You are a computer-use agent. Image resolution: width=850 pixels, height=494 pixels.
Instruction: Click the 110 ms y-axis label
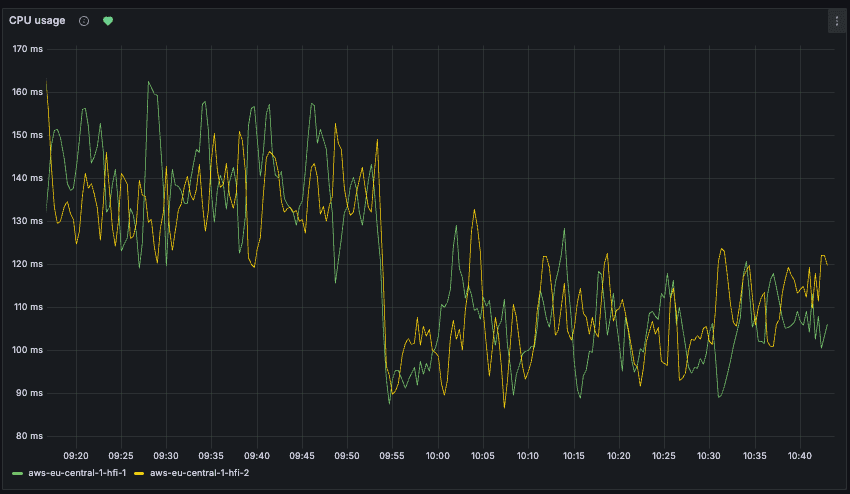[28, 307]
